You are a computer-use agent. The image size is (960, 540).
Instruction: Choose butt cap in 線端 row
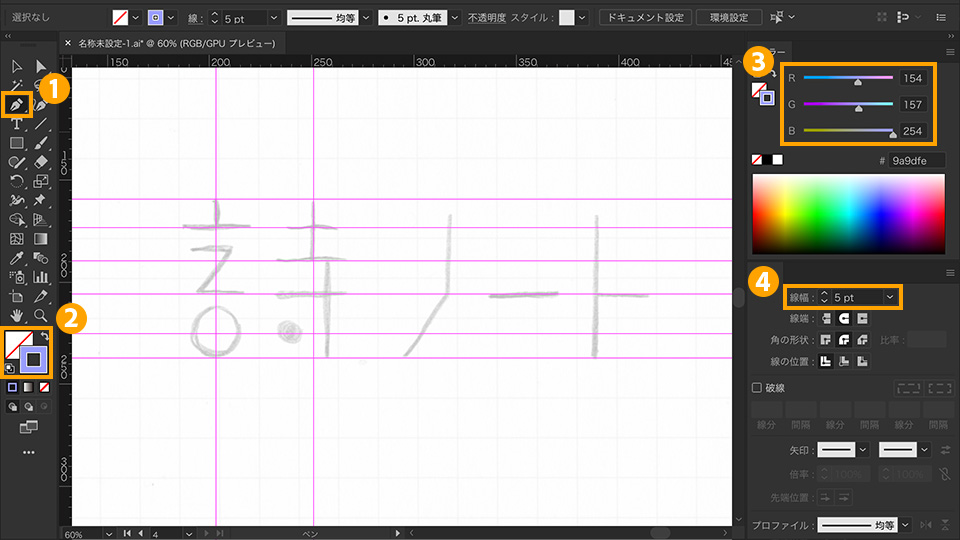(x=826, y=318)
